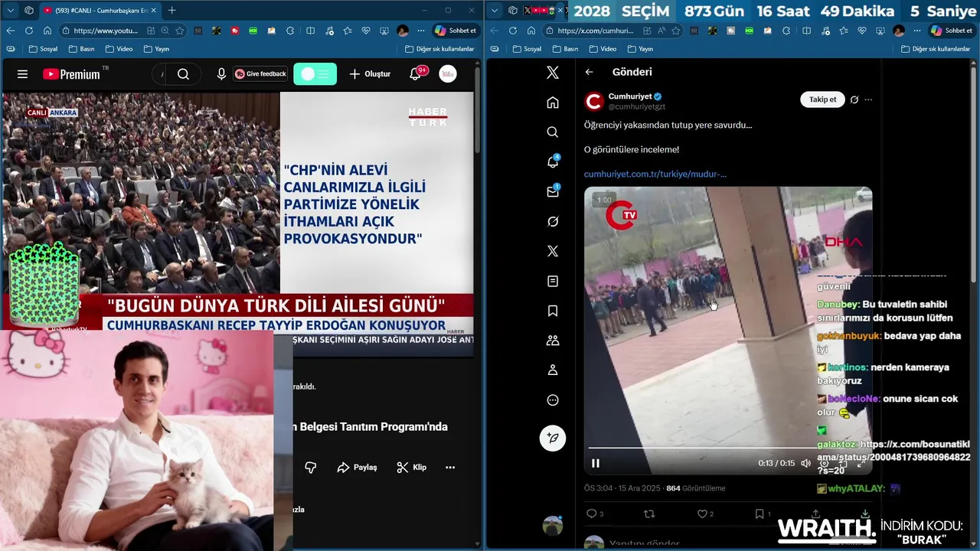Screen dimensions: 980x551
Task: Click the X video frame
Action: point(728,331)
